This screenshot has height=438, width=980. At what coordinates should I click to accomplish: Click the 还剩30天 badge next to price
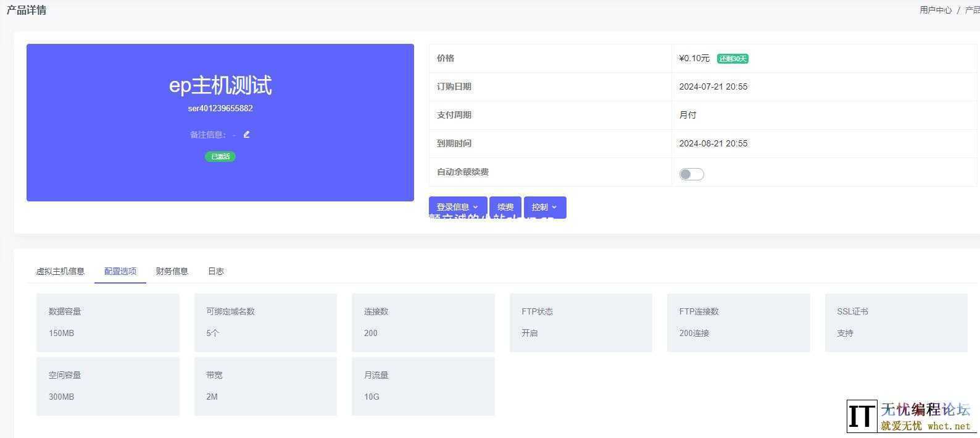(x=733, y=59)
